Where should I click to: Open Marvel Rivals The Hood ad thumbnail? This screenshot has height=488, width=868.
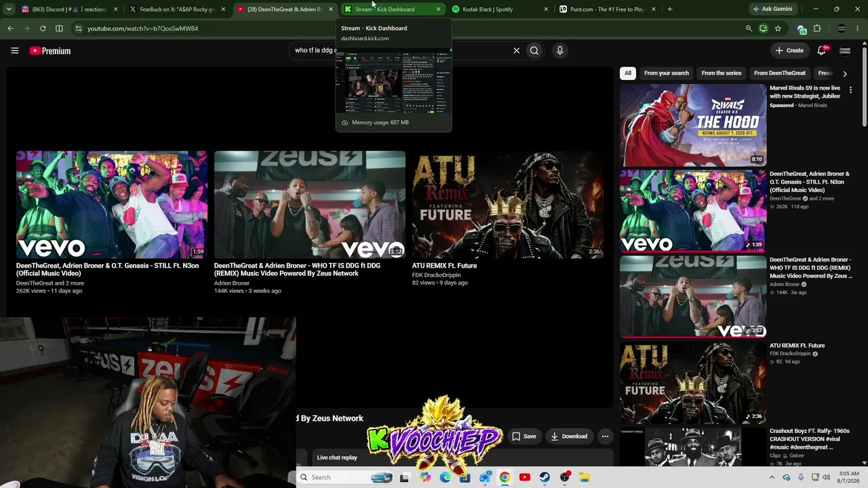click(x=693, y=125)
